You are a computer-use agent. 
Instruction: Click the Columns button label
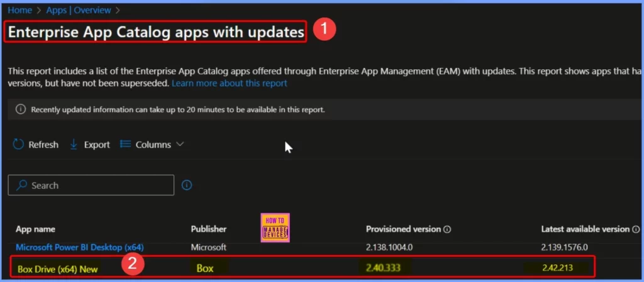(153, 145)
